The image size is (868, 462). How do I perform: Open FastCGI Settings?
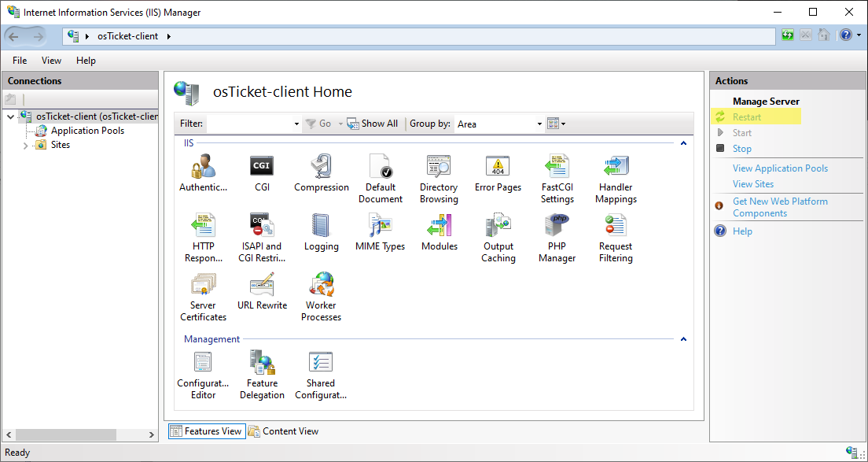(557, 179)
